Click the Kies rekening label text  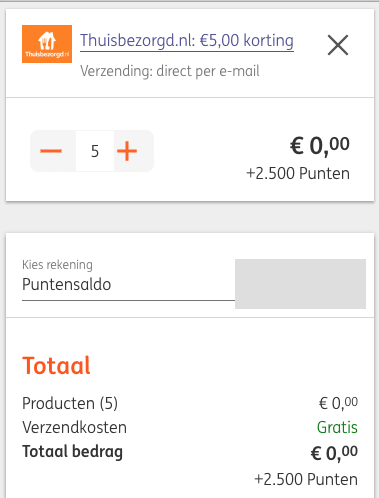click(57, 265)
